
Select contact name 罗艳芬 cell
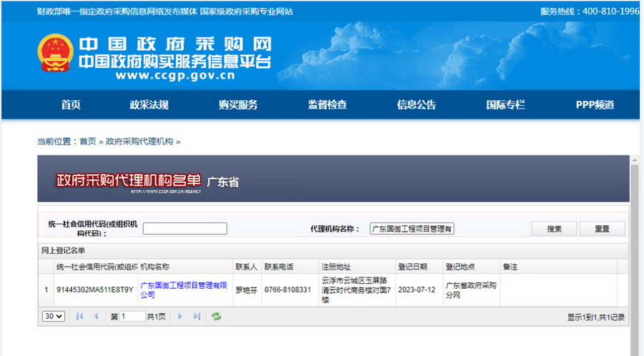[x=246, y=290]
